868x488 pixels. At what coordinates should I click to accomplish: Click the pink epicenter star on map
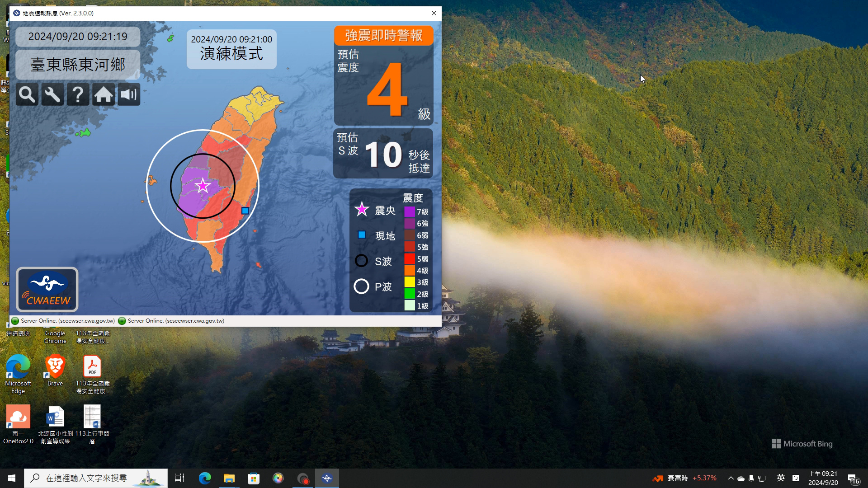tap(203, 186)
